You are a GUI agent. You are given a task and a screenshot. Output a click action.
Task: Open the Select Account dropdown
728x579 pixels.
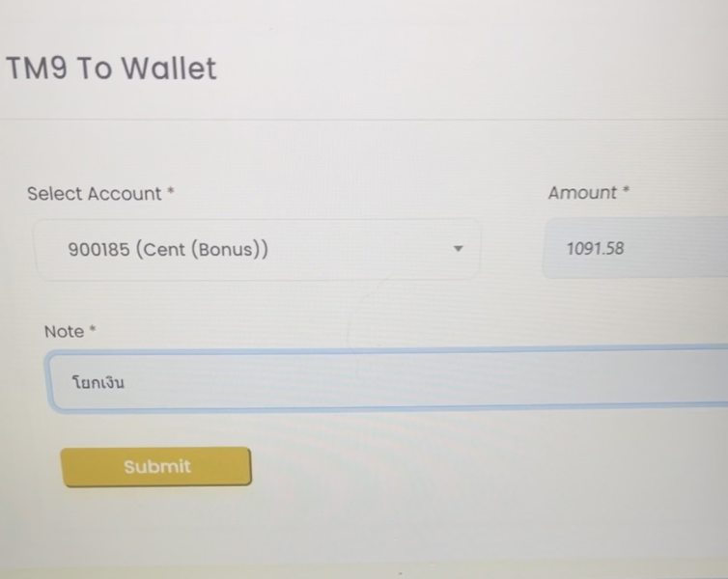(257, 249)
